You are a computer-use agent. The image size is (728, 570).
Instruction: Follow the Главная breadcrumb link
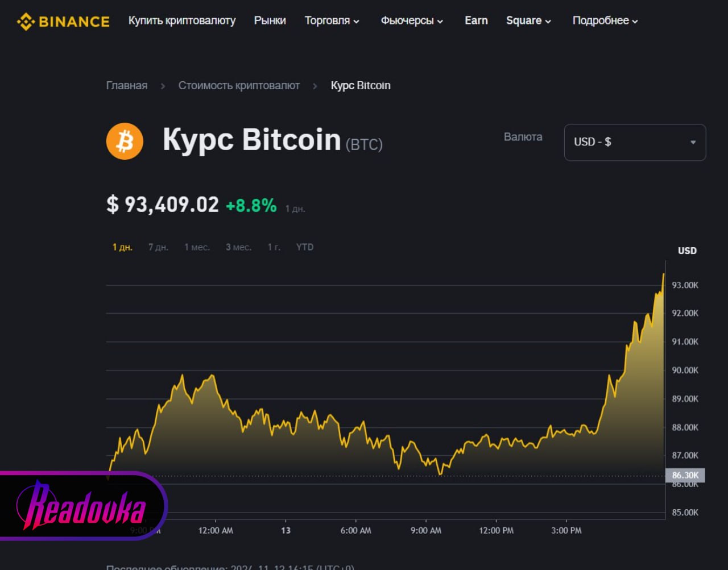127,86
